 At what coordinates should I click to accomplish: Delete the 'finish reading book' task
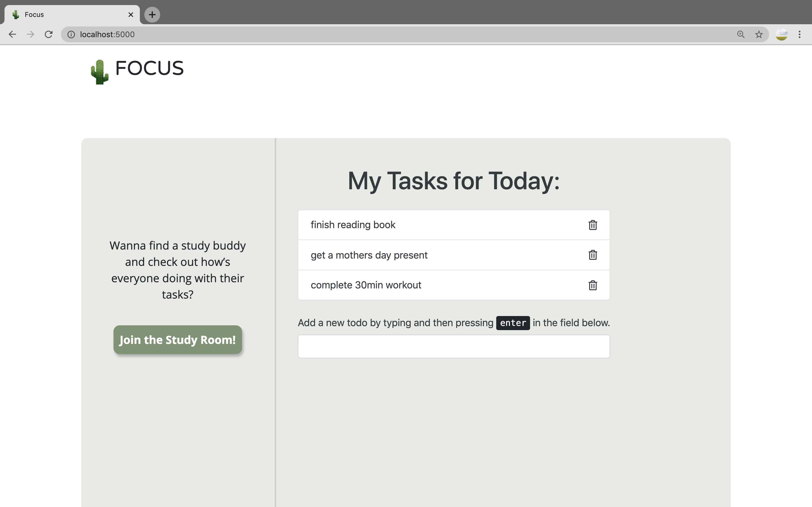[593, 225]
